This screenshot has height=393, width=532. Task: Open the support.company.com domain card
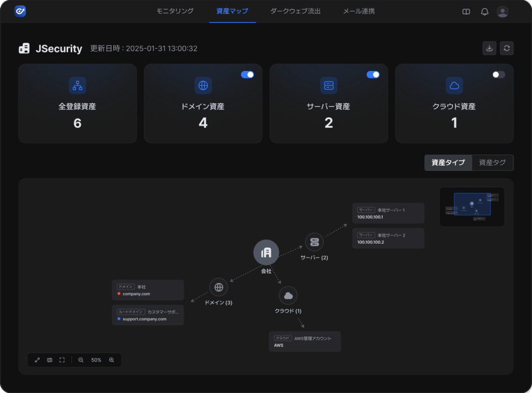click(148, 315)
